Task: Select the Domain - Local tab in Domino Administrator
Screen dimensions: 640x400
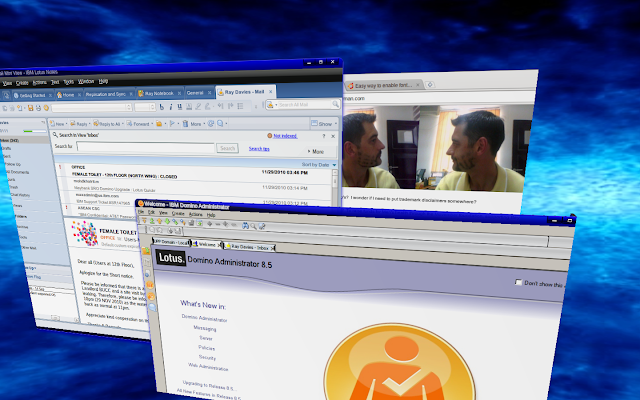Action: click(x=171, y=242)
